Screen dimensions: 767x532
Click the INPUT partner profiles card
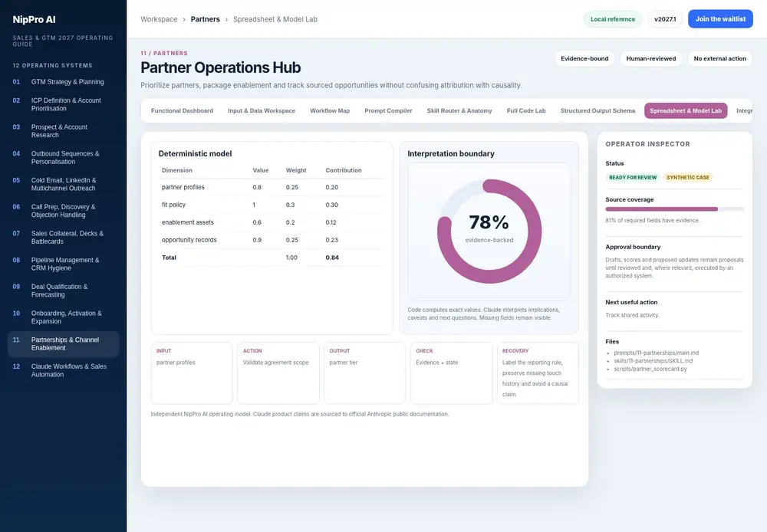pyautogui.click(x=192, y=373)
